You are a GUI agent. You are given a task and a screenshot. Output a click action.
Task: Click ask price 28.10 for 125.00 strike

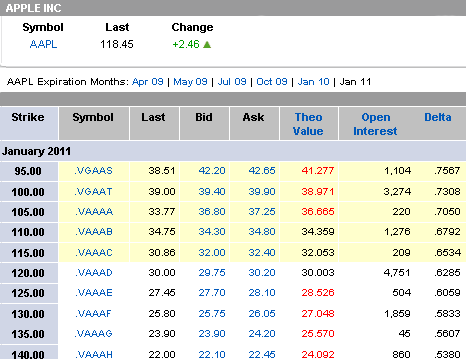point(262,293)
